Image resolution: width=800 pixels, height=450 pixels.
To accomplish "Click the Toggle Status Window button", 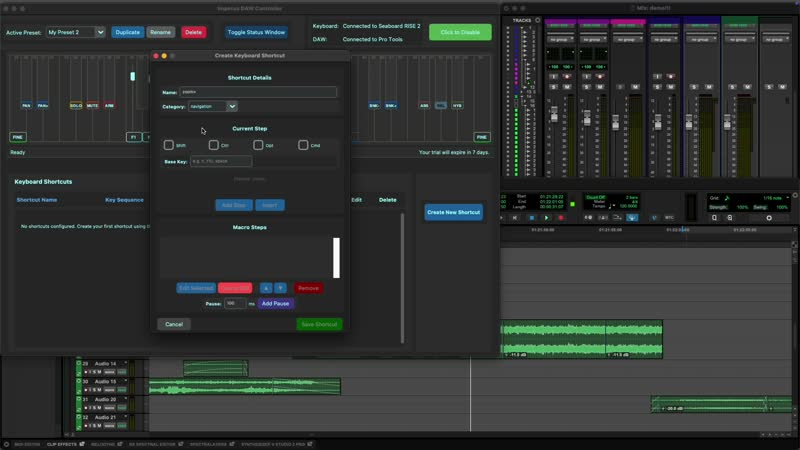I will (256, 32).
